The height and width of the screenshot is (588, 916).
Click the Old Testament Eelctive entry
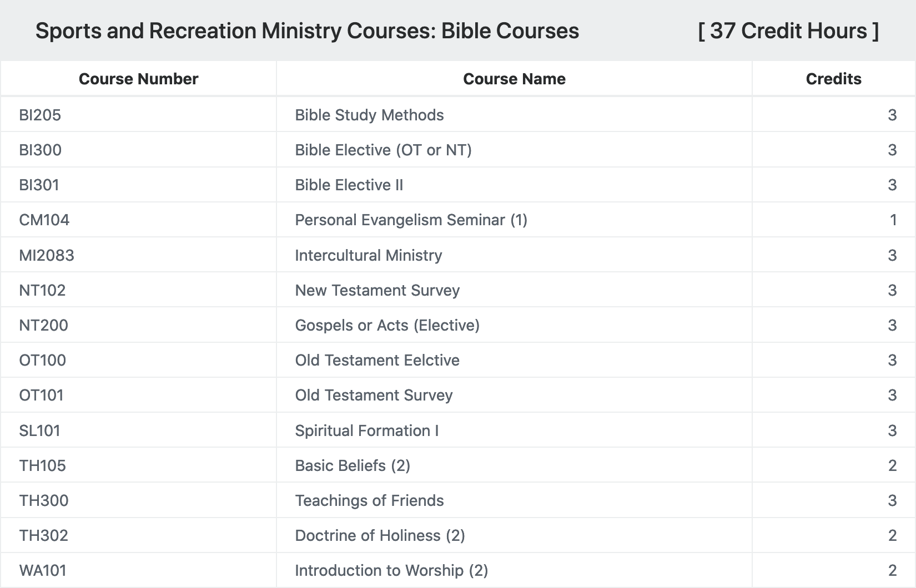377,360
